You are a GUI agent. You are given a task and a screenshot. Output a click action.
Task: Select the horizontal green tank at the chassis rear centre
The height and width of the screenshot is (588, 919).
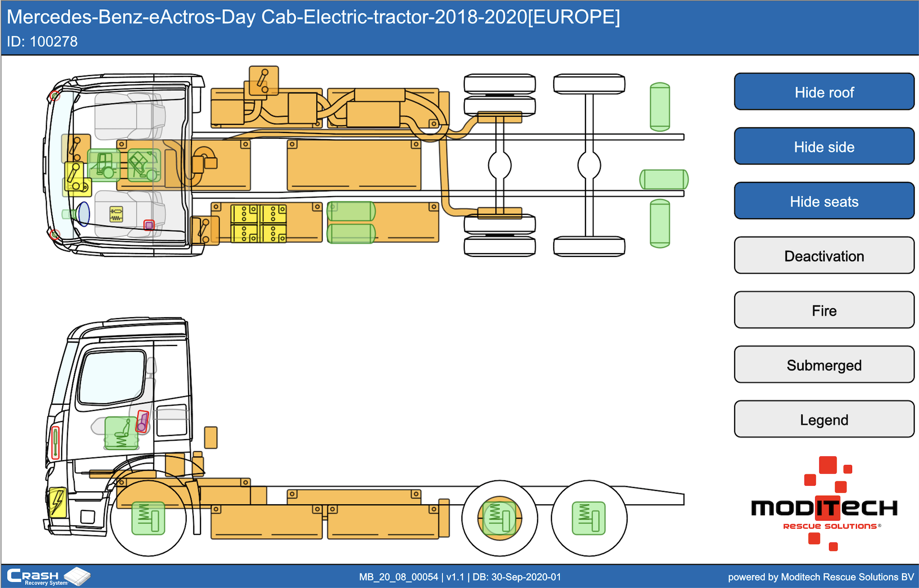tap(664, 179)
